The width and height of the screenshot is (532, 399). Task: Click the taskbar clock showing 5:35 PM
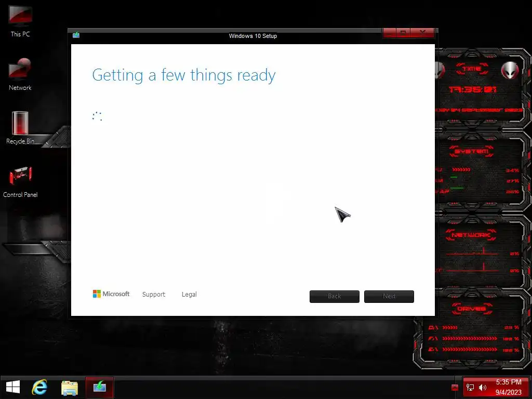tap(508, 387)
